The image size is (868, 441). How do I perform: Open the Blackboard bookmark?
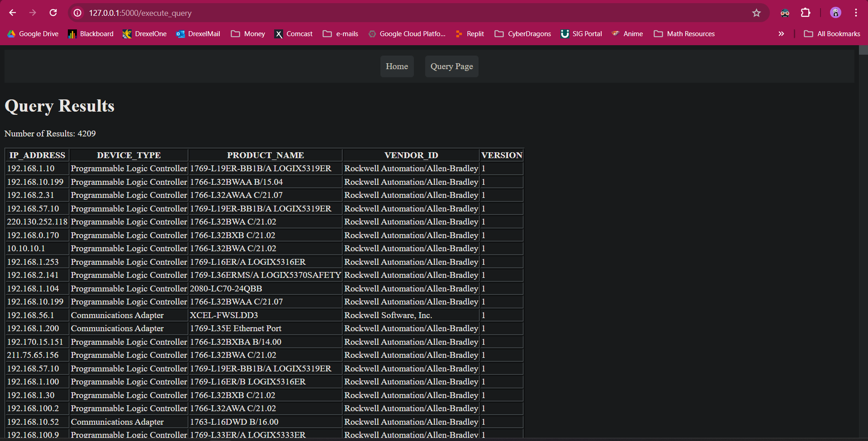pyautogui.click(x=91, y=34)
